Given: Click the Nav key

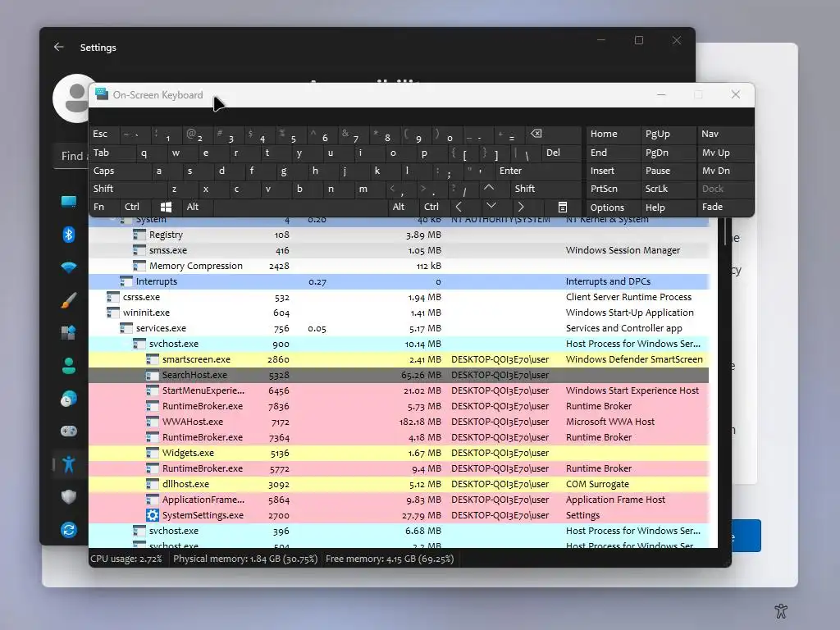Looking at the screenshot, I should (725, 134).
